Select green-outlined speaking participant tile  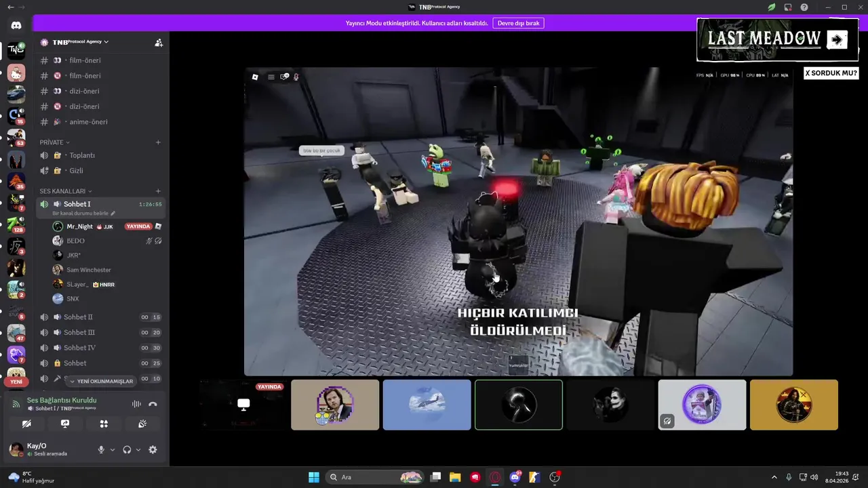tap(519, 405)
